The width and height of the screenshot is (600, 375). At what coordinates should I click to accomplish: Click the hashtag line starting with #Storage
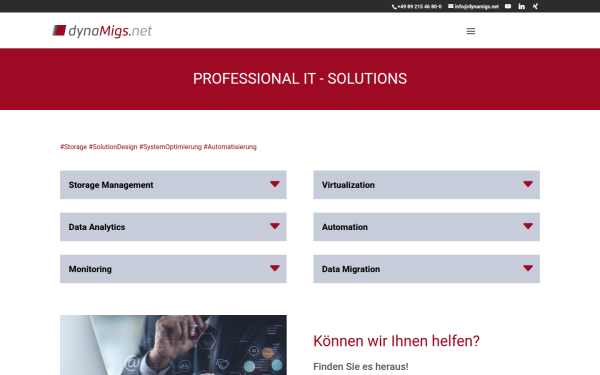(158, 147)
